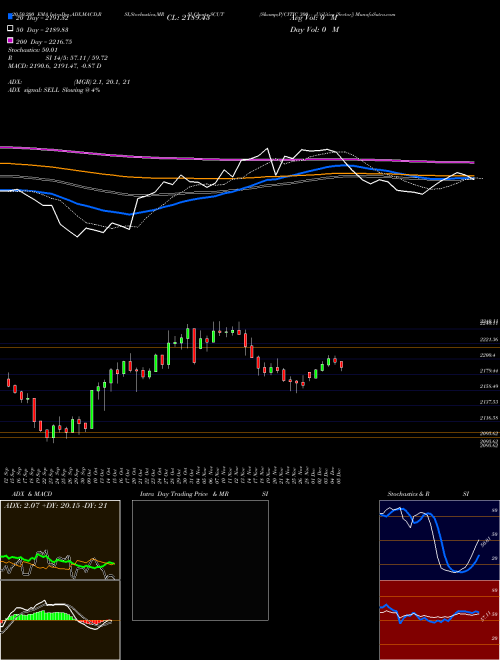Click the '2223.36' price axis label
The width and height of the screenshot is (500, 660).
489,339
